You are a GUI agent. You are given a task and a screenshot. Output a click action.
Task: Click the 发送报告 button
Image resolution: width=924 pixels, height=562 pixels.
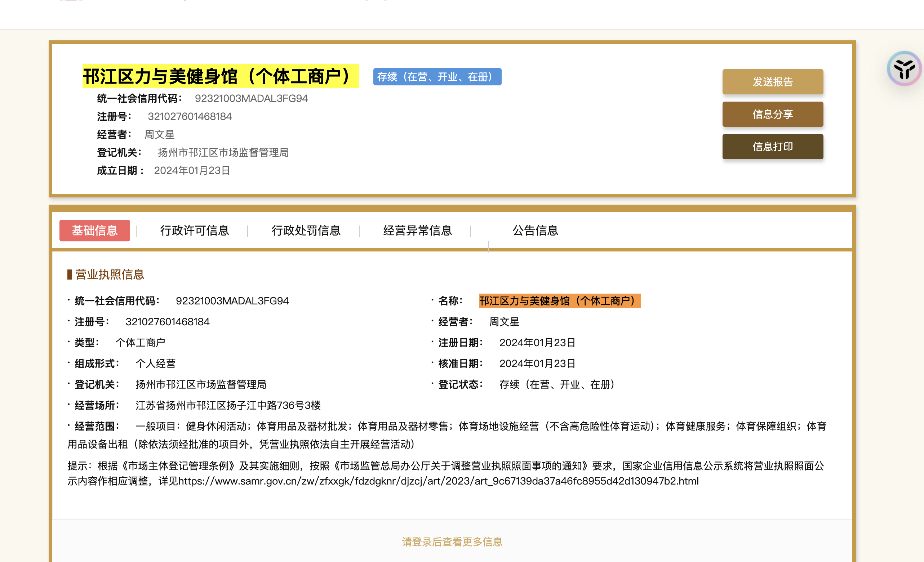click(773, 82)
